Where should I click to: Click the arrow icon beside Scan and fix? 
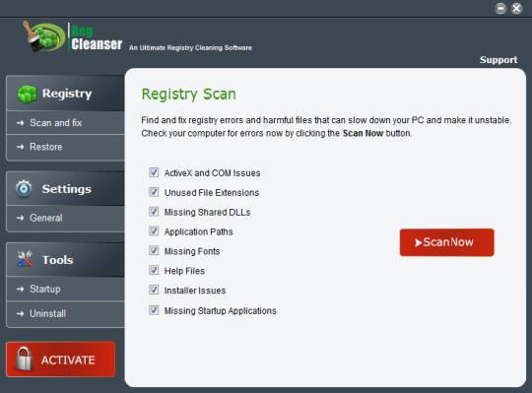click(x=21, y=123)
